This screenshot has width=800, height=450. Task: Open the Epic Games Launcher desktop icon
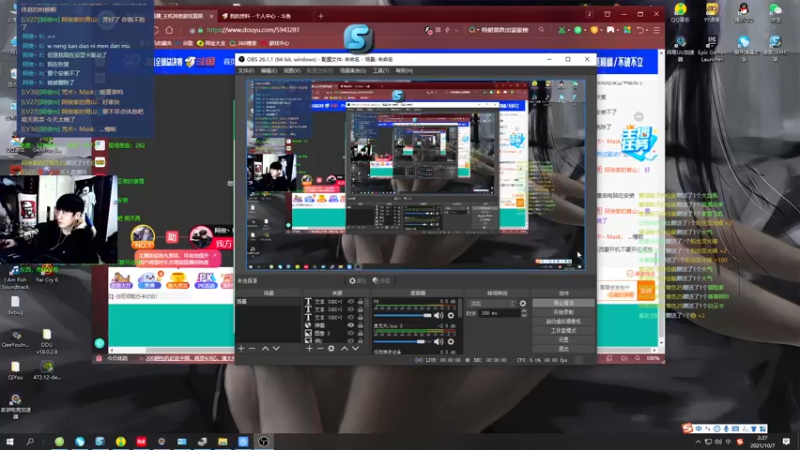711,48
